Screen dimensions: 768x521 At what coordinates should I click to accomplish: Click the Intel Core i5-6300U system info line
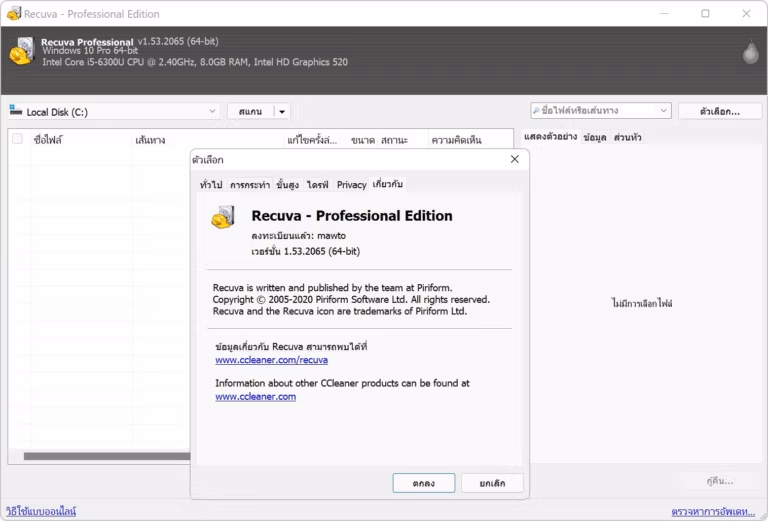point(195,62)
